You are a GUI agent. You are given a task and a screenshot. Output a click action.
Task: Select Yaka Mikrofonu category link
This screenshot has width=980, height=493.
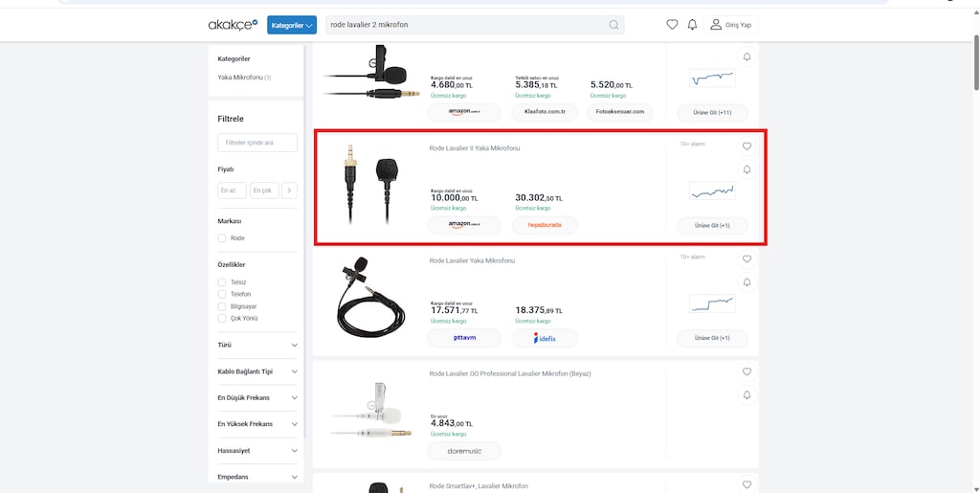click(244, 78)
